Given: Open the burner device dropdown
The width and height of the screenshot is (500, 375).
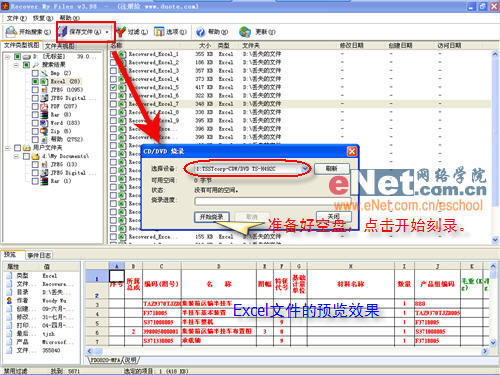Looking at the screenshot, I should point(305,169).
